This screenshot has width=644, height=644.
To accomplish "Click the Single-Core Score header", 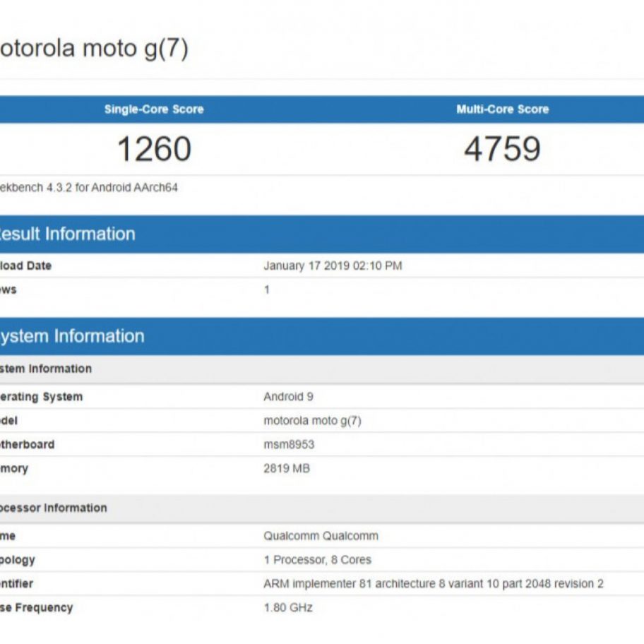I will click(x=154, y=109).
